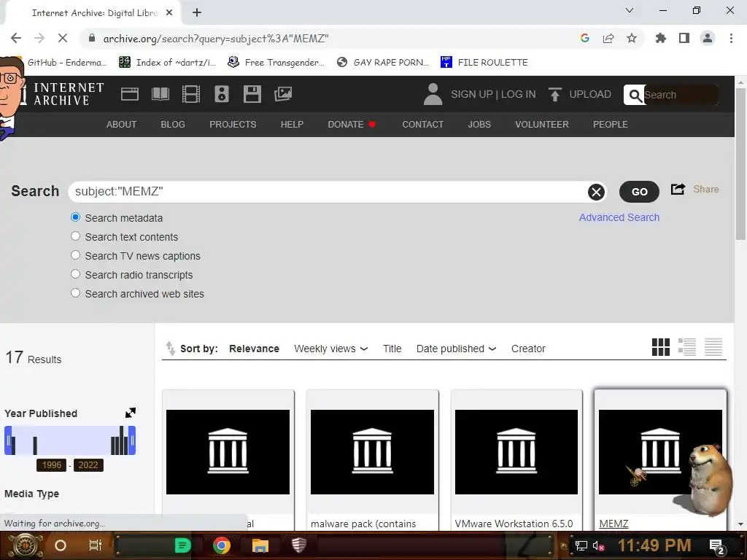
Task: Open the Images icon
Action: 283,94
